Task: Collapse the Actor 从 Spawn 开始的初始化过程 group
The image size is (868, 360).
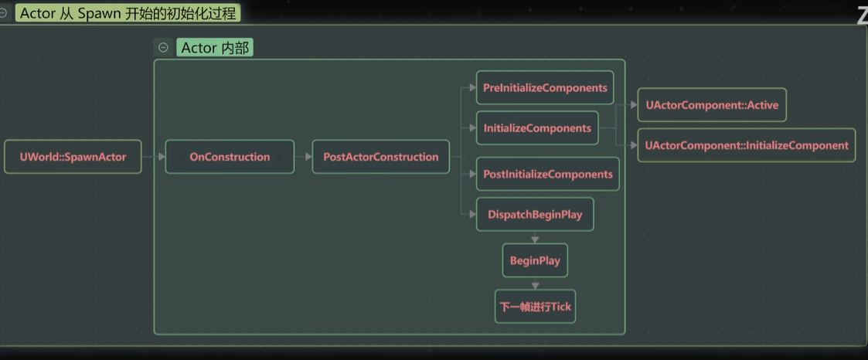Action: [x=3, y=13]
